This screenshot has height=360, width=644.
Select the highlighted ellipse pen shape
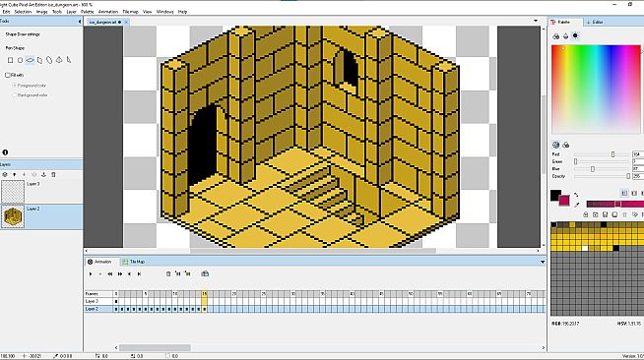tap(30, 60)
